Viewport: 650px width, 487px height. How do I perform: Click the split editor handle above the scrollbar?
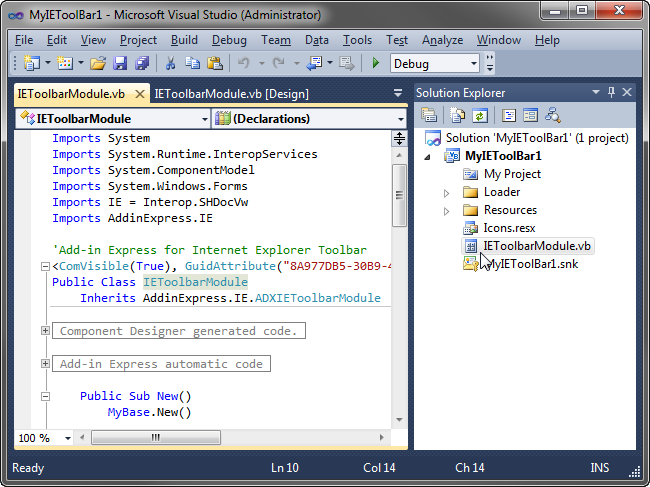[x=399, y=138]
